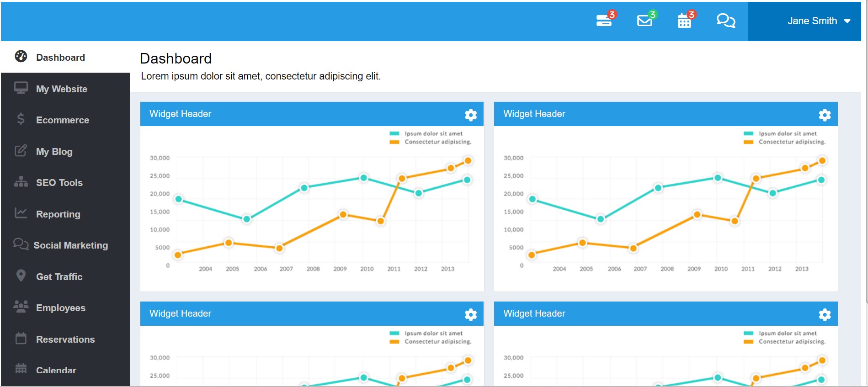Click orange legend swatch in top-left widget
This screenshot has width=868, height=387.
(394, 142)
